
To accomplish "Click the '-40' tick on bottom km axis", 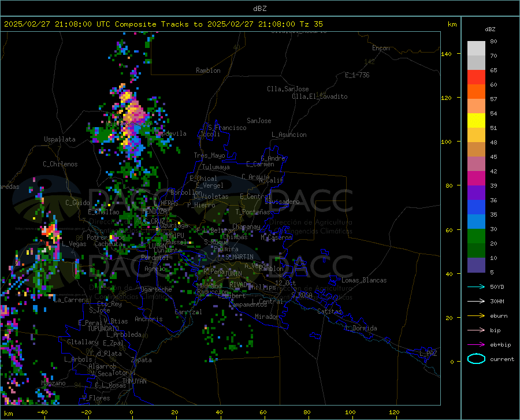I will point(42,412).
